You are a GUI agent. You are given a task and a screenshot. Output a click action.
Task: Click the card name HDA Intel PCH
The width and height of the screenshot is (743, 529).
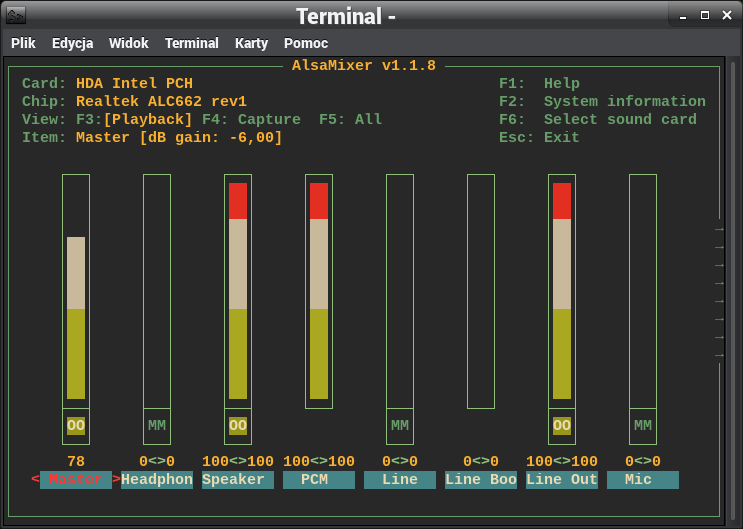(134, 83)
